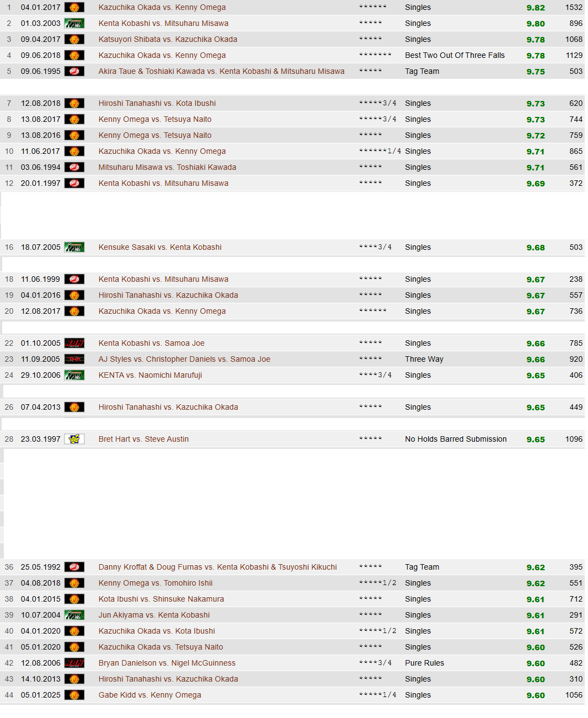Click the AJPW logo next to 09.06.1995
Screen dimensions: 588x718
coord(74,71)
